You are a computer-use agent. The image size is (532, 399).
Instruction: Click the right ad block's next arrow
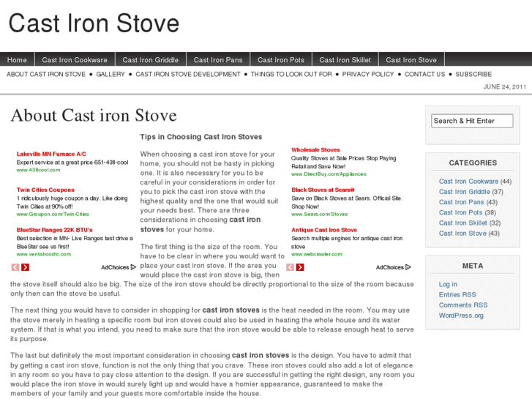[300, 267]
